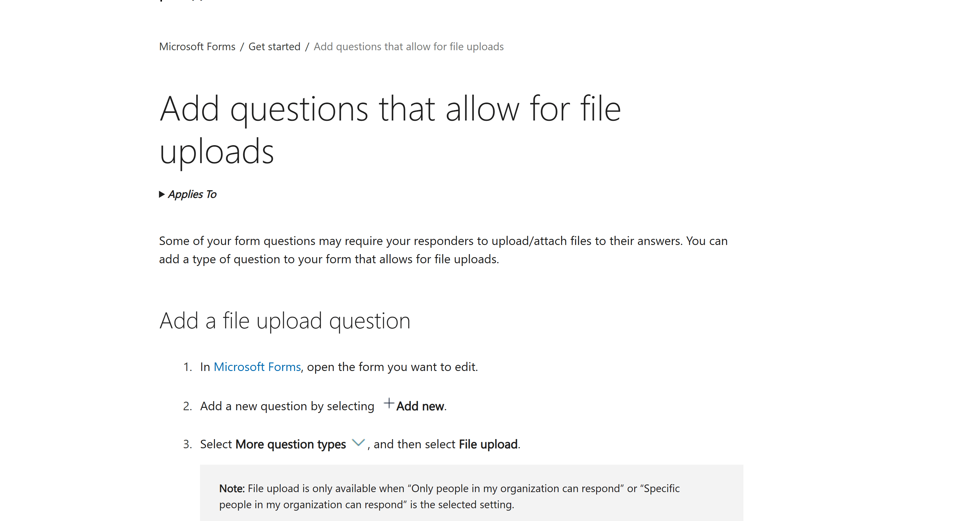
Task: Click the Add a file upload question heading
Action: pyautogui.click(x=285, y=320)
